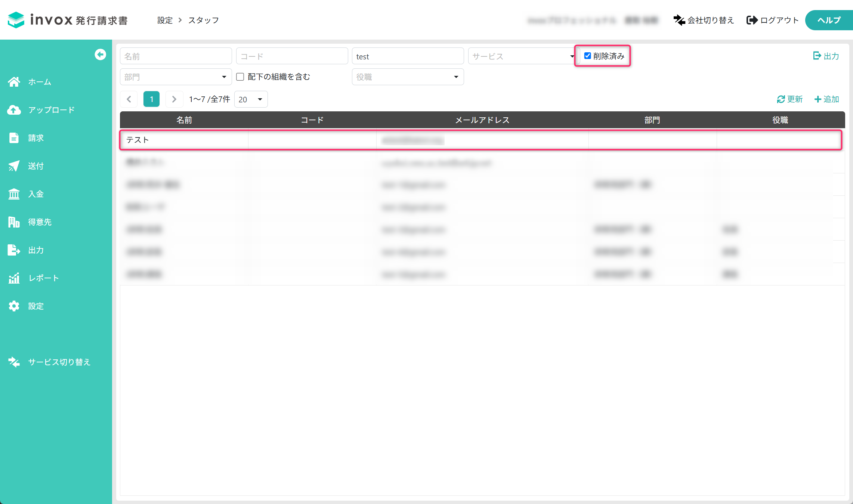Expand the 役職 dropdown filter
This screenshot has width=853, height=504.
coord(408,77)
